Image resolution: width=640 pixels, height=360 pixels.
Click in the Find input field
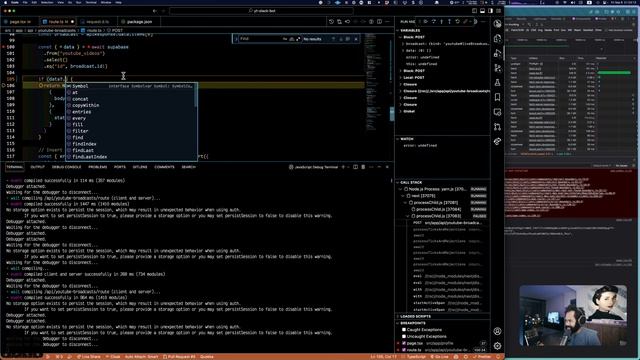(260, 39)
